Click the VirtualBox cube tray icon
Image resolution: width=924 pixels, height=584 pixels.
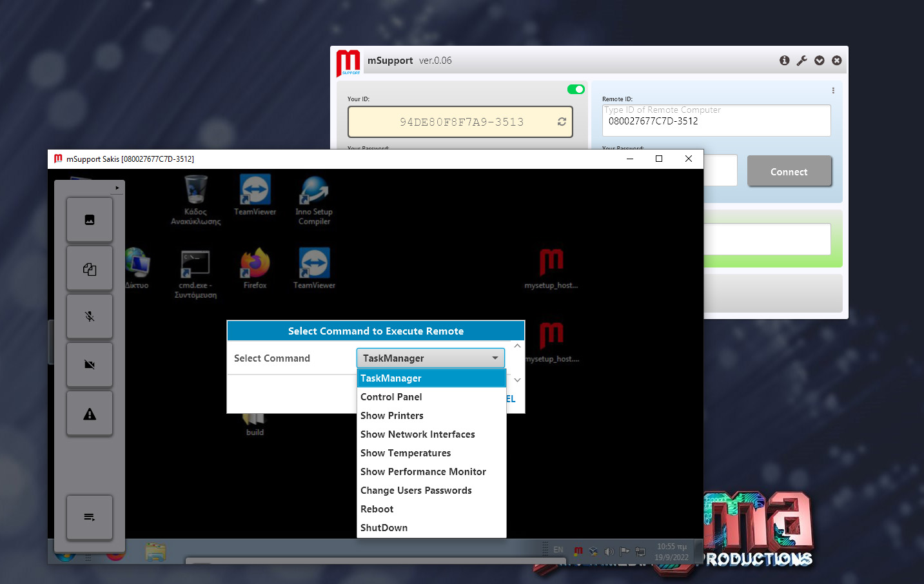593,551
